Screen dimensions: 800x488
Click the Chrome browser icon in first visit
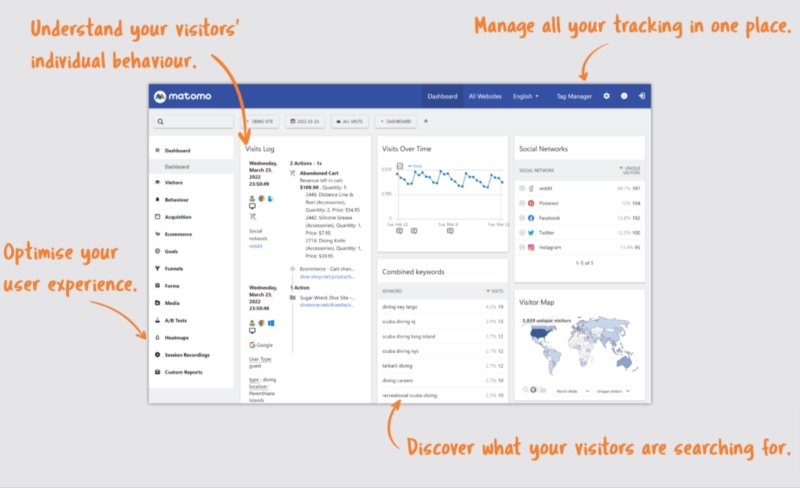(x=261, y=199)
